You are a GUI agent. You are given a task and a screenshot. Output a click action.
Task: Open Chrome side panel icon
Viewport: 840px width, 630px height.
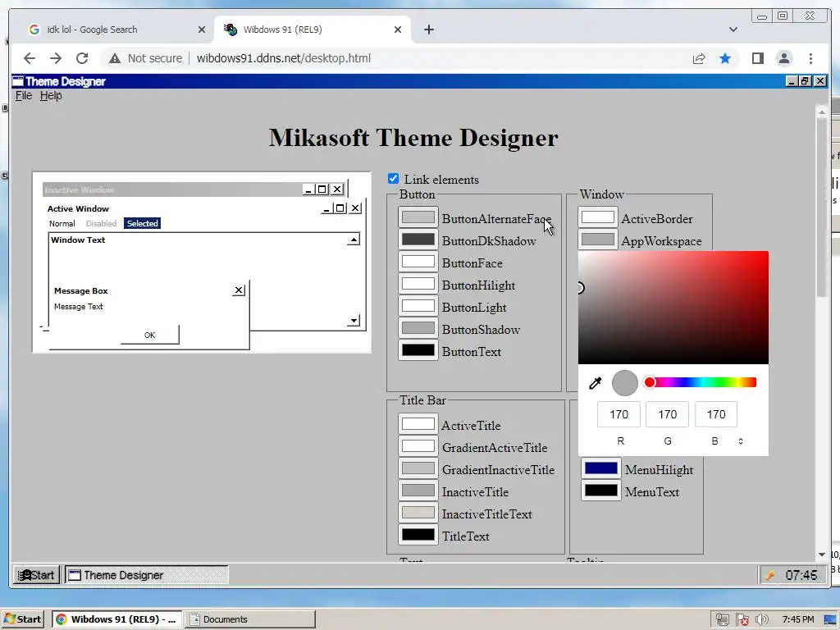point(757,58)
